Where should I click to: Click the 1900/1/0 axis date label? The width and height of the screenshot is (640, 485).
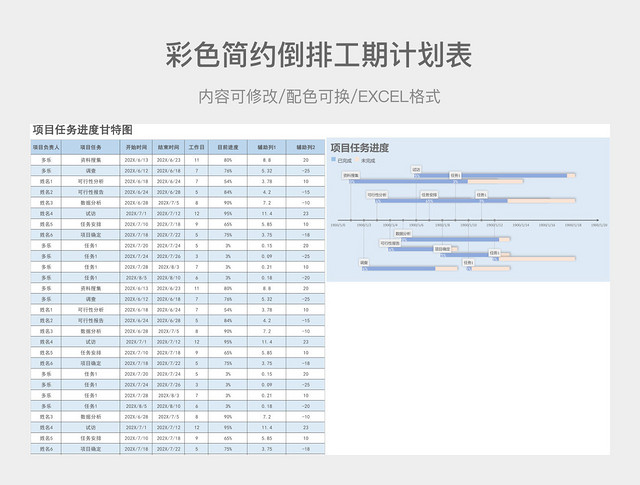pos(338,225)
